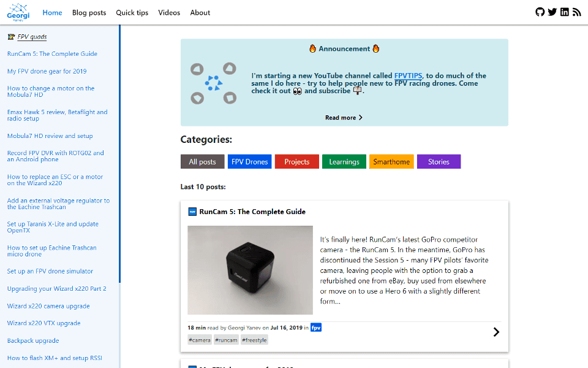The image size is (588, 368).
Task: Open the Blog posts menu item
Action: [x=89, y=12]
